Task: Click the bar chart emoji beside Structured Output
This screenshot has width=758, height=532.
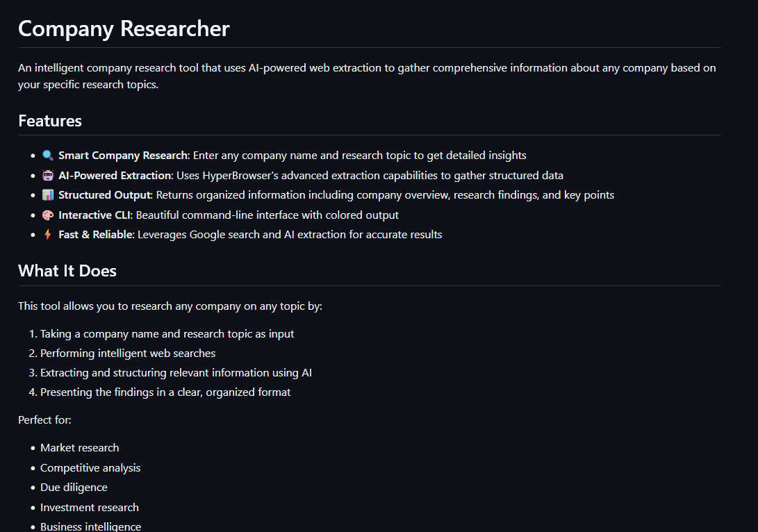Action: [48, 194]
